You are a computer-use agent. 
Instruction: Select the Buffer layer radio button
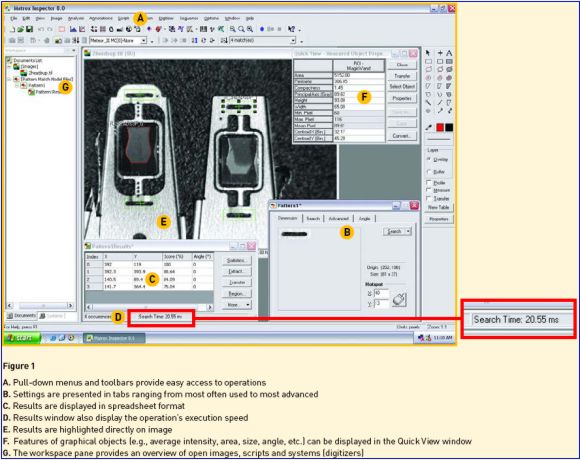pos(429,172)
